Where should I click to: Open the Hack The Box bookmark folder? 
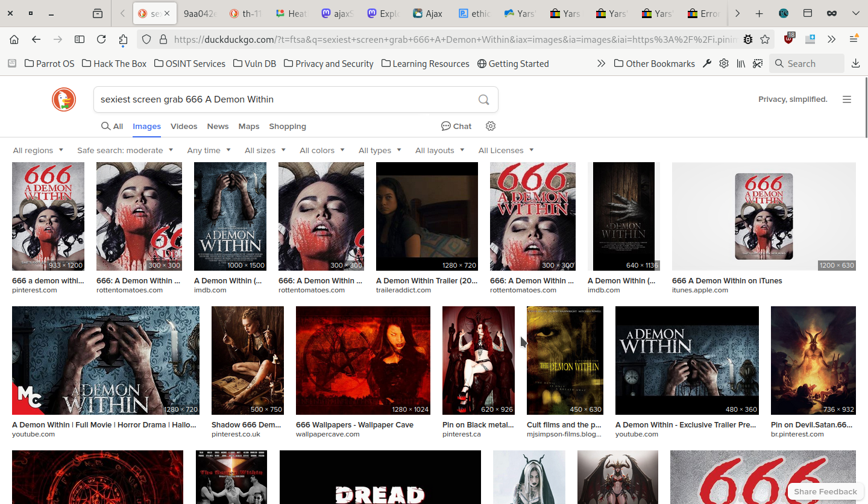pos(114,63)
